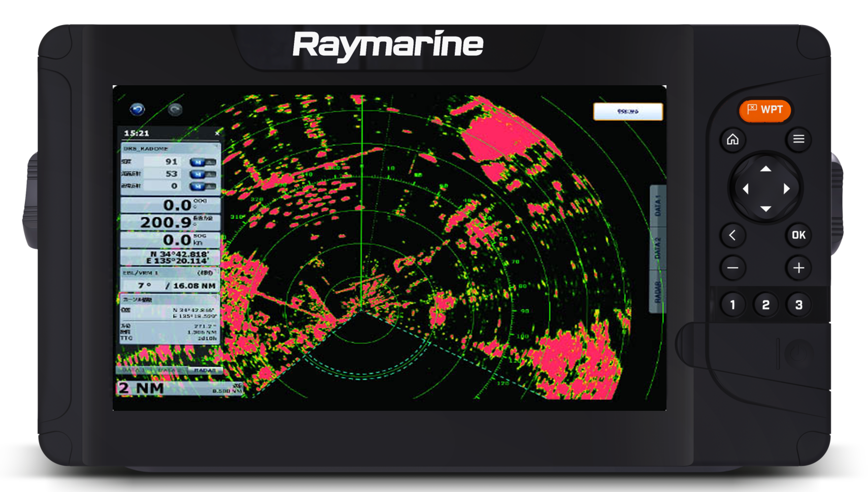Toggle manual/auto switch for the 91 gain row

click(x=203, y=162)
